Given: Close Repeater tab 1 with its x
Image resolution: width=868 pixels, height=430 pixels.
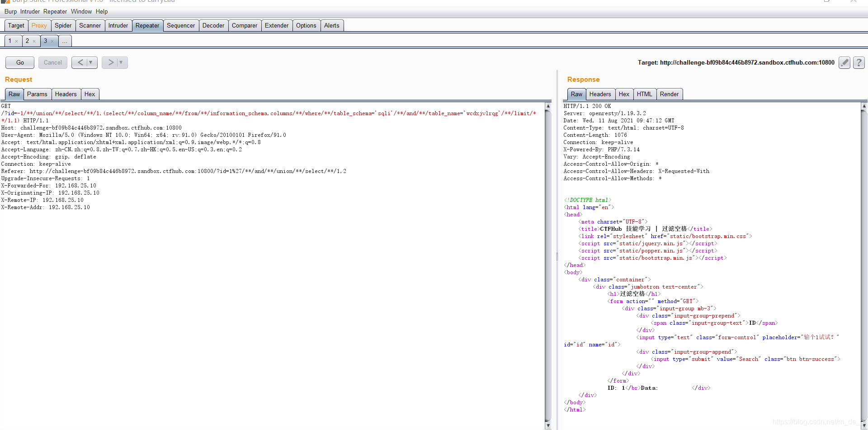Looking at the screenshot, I should pos(17,41).
